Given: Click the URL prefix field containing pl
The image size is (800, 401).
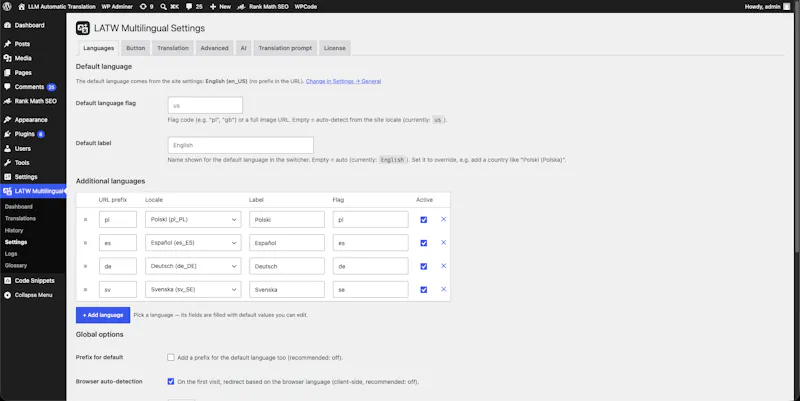Looking at the screenshot, I should 118,219.
